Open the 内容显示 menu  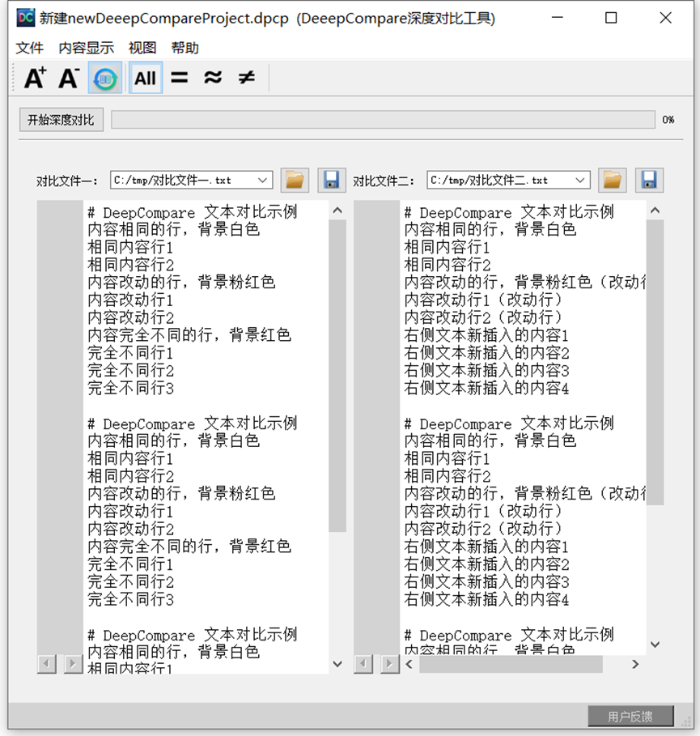(87, 48)
